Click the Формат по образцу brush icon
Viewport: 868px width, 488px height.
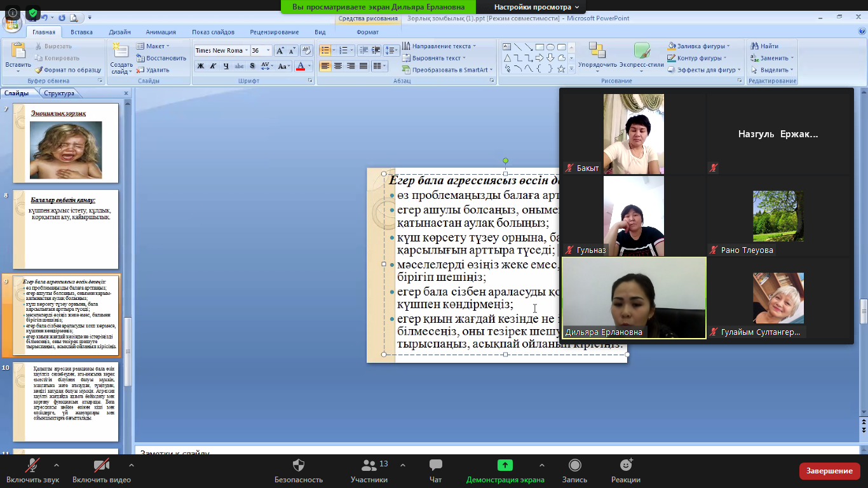(x=39, y=70)
